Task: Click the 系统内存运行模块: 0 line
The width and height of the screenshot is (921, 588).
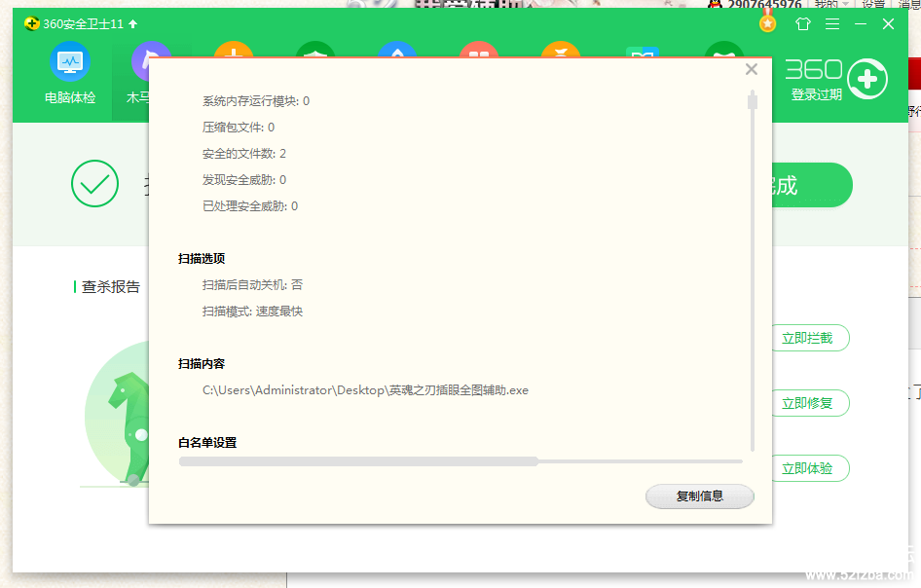Action: click(256, 101)
